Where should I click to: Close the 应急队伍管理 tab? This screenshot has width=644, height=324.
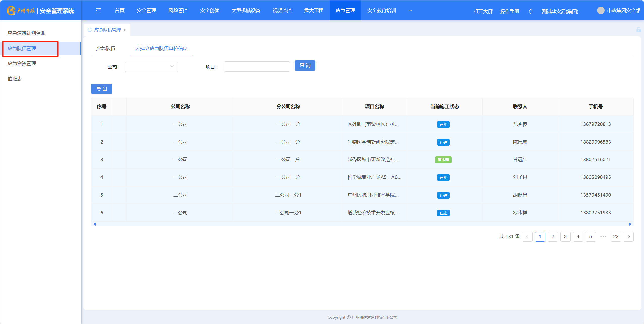pos(125,30)
